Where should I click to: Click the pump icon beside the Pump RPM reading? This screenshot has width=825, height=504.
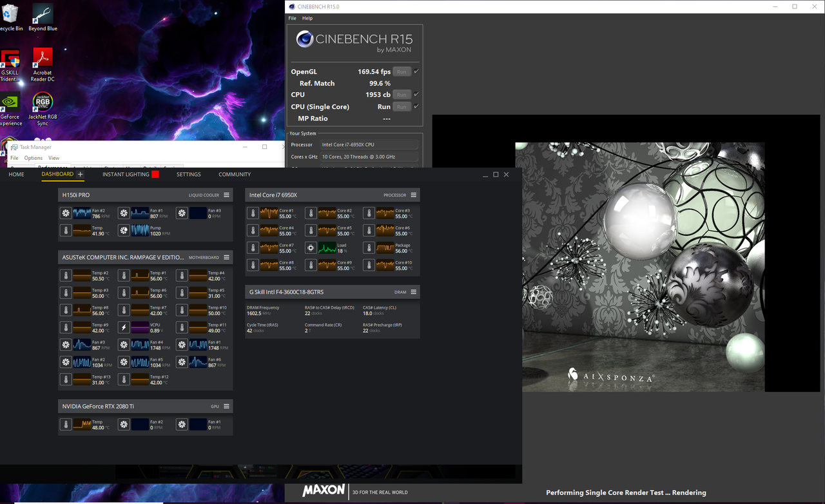[x=123, y=230]
